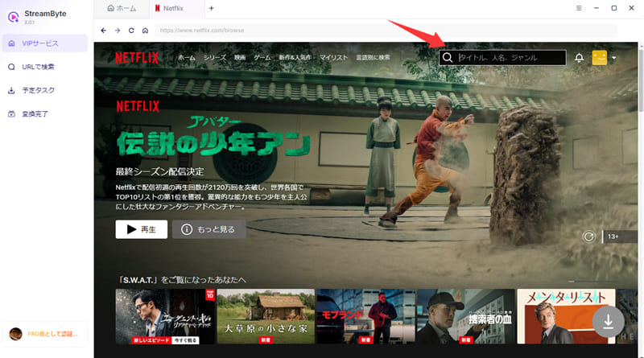
Task: Open メンタリスト thumbnail
Action: pos(566,316)
